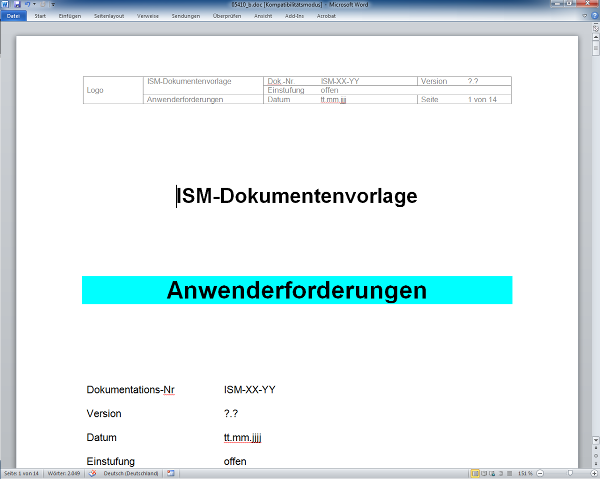Viewport: 600px width, 479px height.
Task: Save the document via the Quick Access toolbar
Action: [x=17, y=5]
